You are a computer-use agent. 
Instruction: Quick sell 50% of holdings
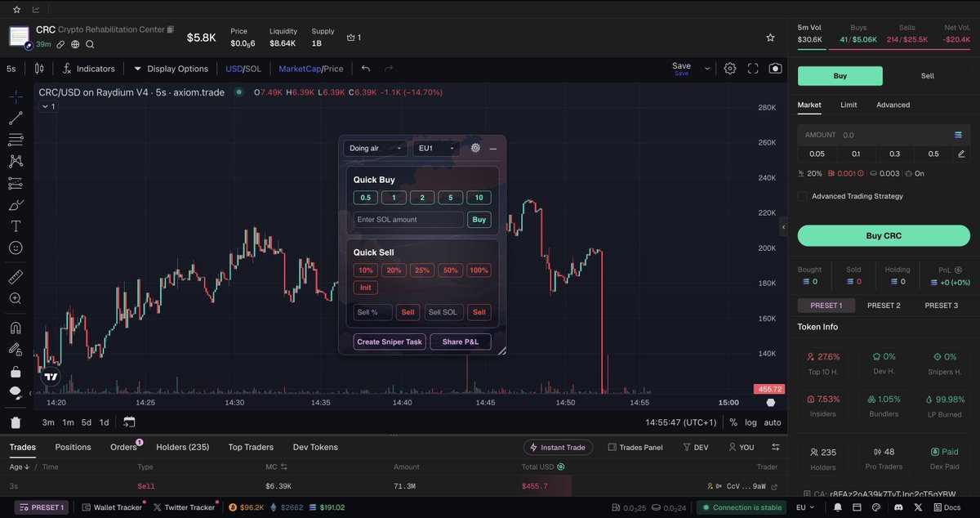[x=450, y=270]
